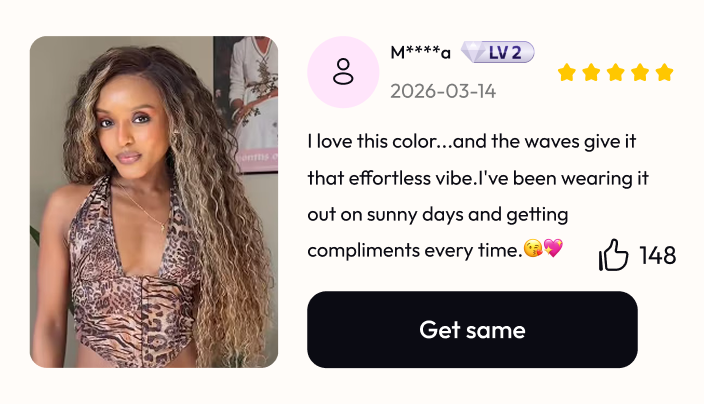
Task: Select the first rating star
Action: pos(567,72)
